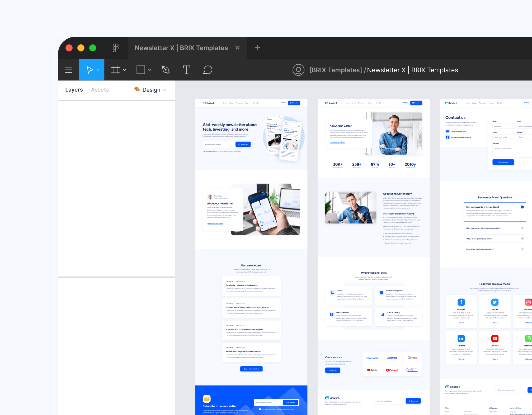Screen dimensions: 532x415
Task: Select the Move tool arrow
Action: (x=90, y=70)
